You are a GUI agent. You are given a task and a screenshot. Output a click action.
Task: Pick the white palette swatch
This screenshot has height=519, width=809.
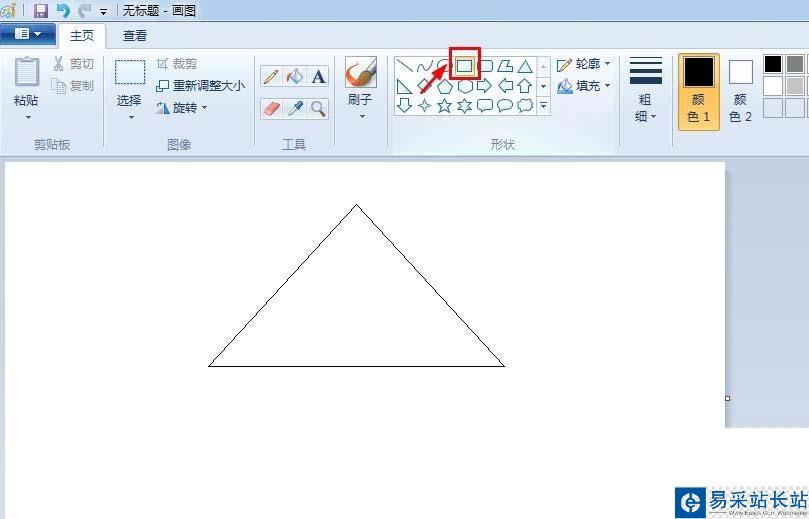(x=773, y=86)
